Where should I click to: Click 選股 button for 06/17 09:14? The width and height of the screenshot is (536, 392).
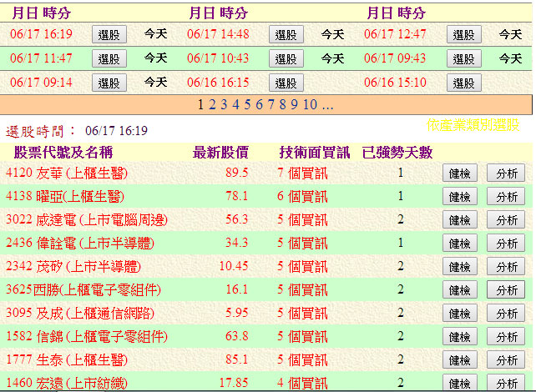click(x=109, y=83)
